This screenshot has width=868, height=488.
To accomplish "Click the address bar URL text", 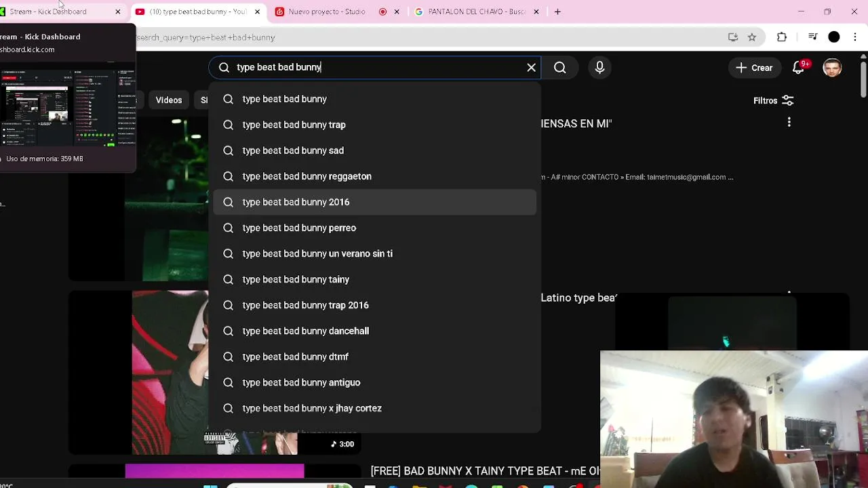I will (x=206, y=37).
